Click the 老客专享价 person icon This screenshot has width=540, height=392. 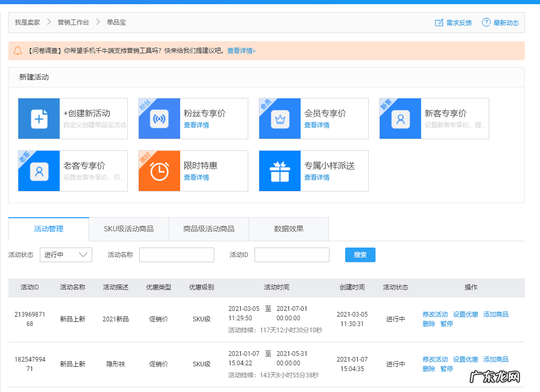tap(39, 171)
